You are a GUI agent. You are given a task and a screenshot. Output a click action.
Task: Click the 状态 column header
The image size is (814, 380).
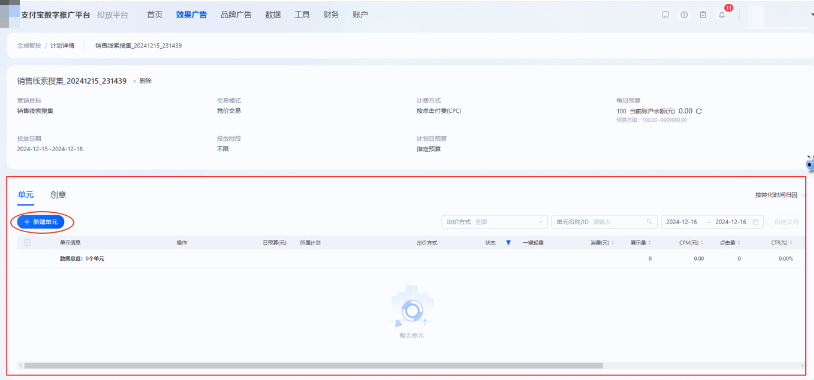[491, 242]
